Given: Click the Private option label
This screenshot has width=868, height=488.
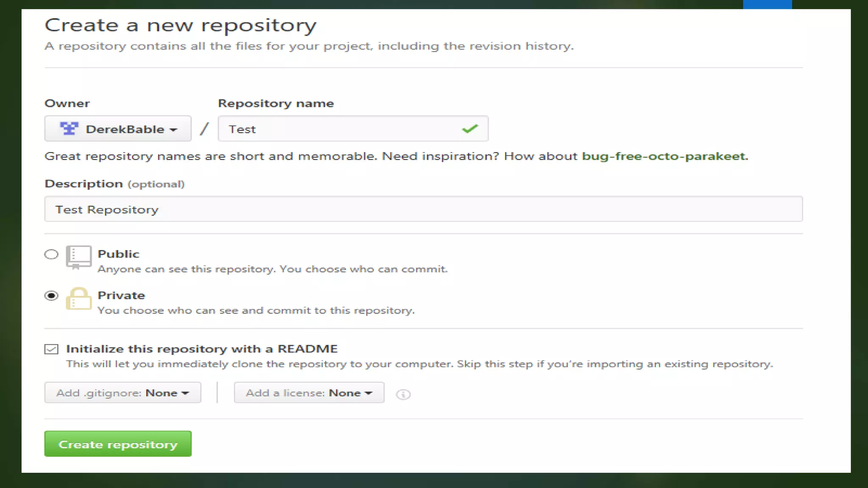Looking at the screenshot, I should point(121,295).
